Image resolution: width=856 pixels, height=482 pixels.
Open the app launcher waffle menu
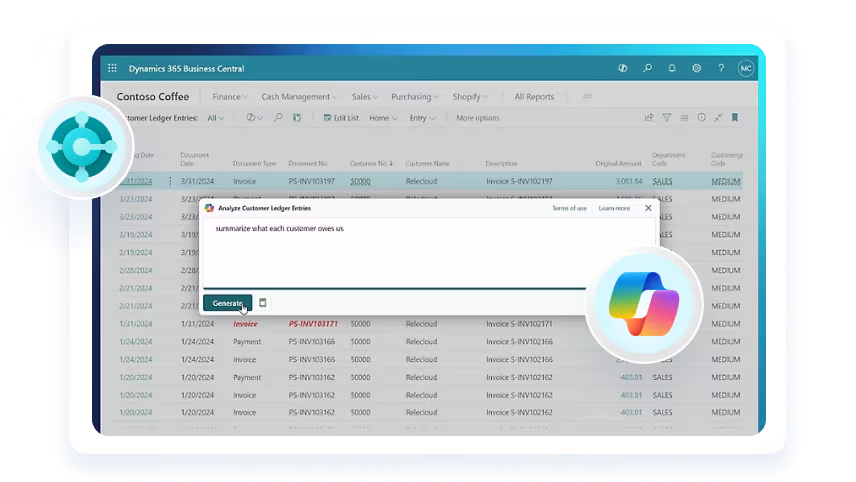(x=112, y=69)
